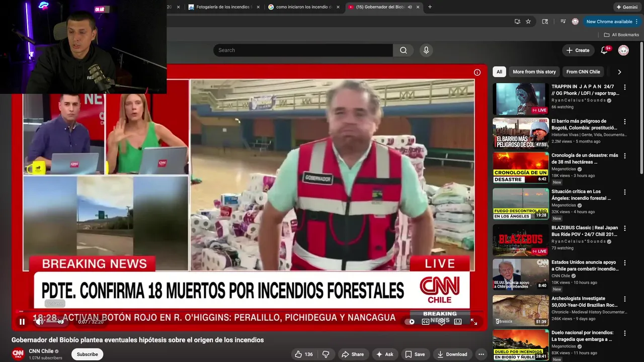Open Cronología de un desastre thumbnail
The height and width of the screenshot is (362, 644).
click(520, 168)
